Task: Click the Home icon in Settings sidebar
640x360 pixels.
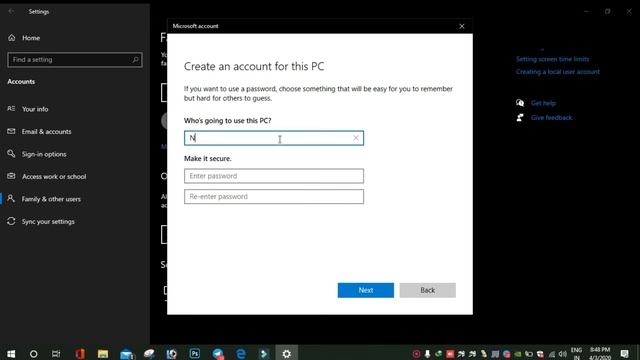Action: click(11, 38)
